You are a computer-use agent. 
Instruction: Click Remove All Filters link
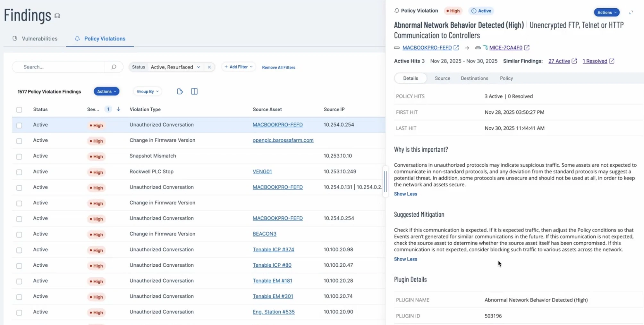pos(278,67)
